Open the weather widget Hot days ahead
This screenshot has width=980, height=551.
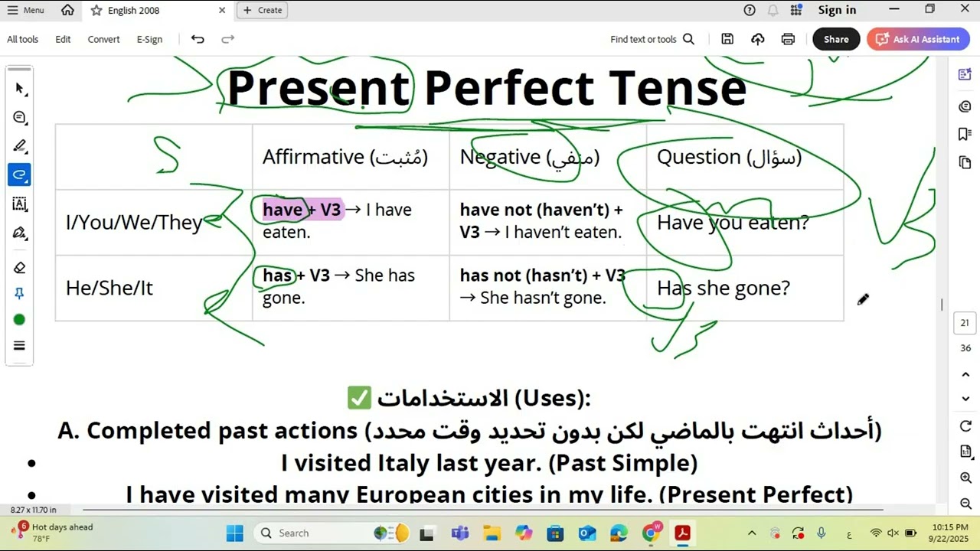click(52, 533)
